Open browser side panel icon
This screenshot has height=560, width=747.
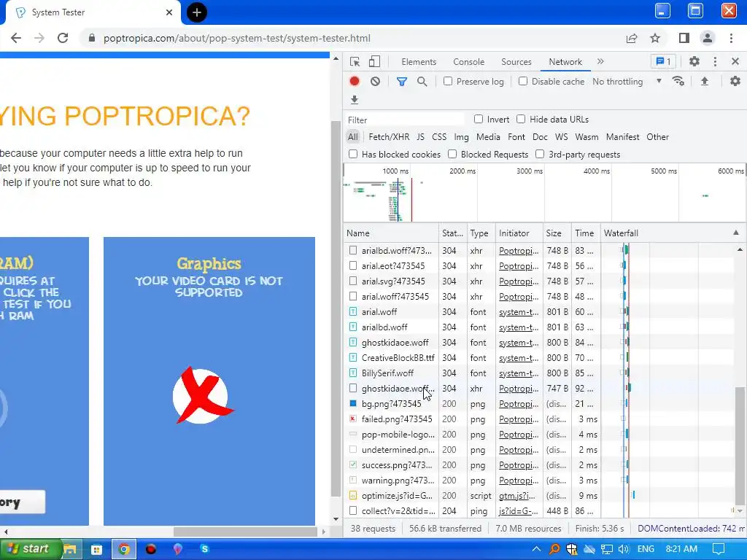click(x=684, y=38)
